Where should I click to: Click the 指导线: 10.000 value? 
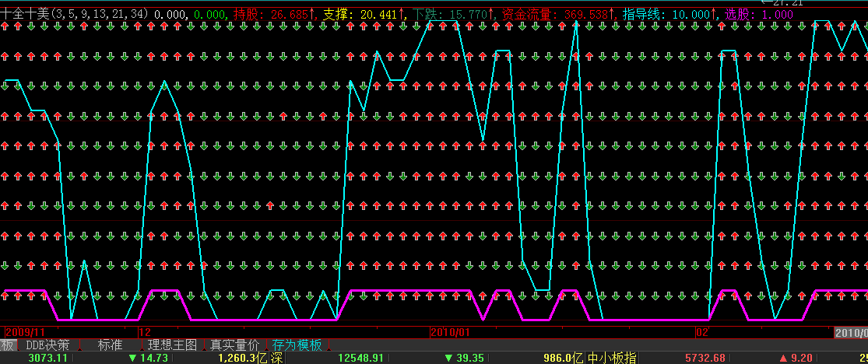coord(669,14)
